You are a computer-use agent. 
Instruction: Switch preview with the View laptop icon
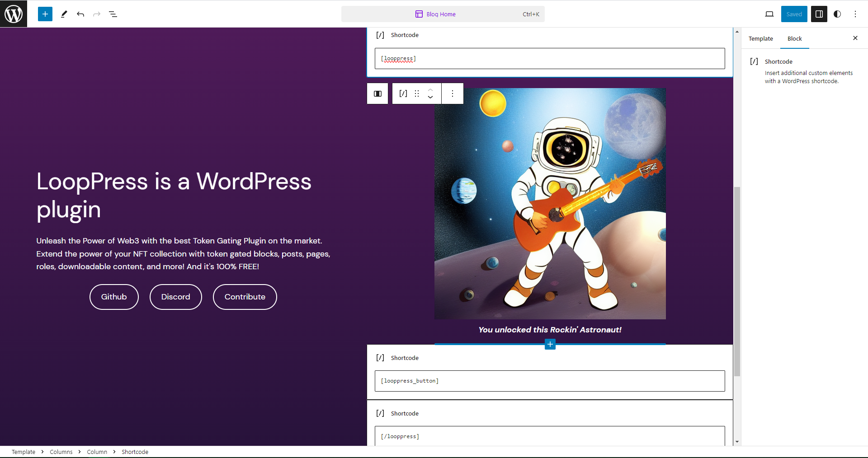pyautogui.click(x=769, y=14)
